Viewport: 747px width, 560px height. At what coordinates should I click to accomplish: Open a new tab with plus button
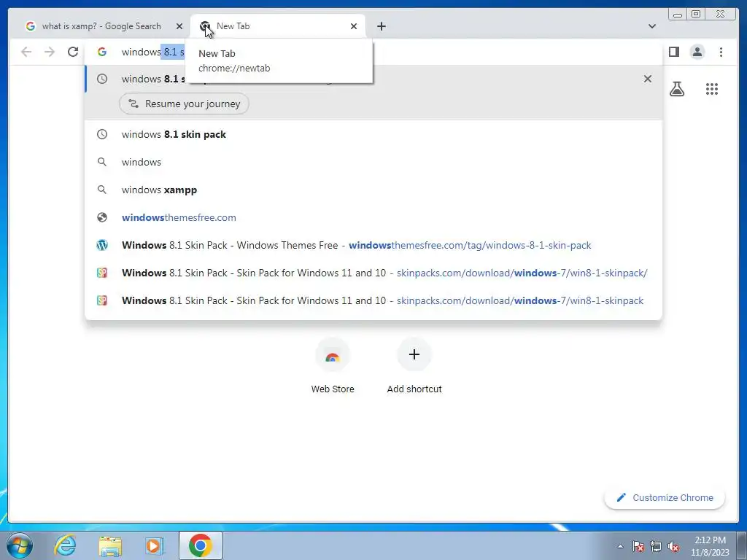tap(381, 26)
